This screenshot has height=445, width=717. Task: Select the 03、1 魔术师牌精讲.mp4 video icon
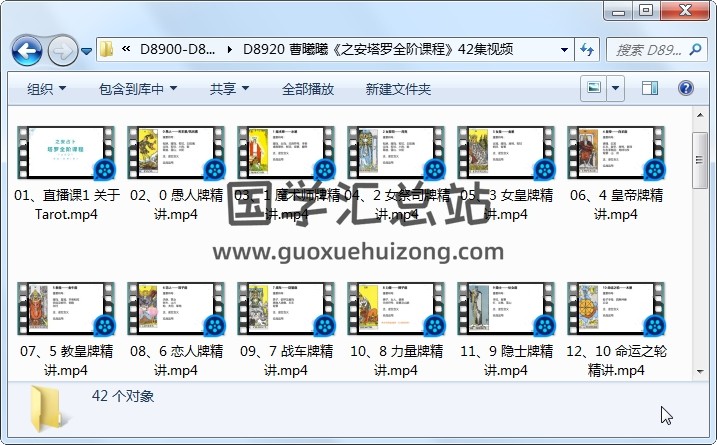click(286, 153)
